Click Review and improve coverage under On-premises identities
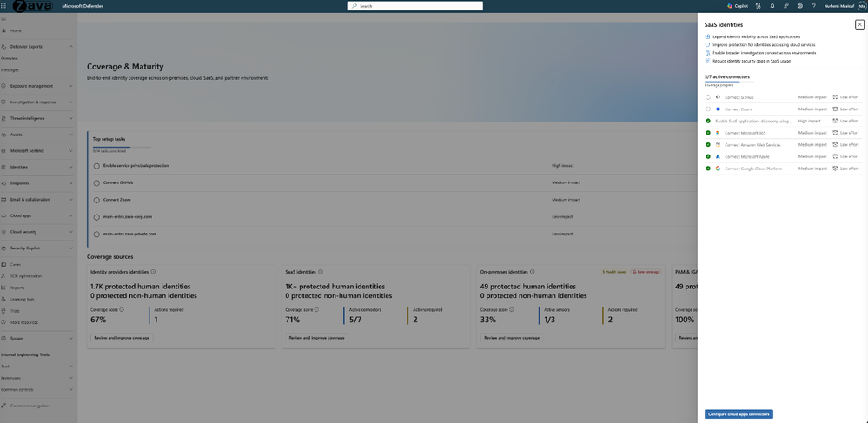Screen dimensions: 868x423 click(x=512, y=338)
